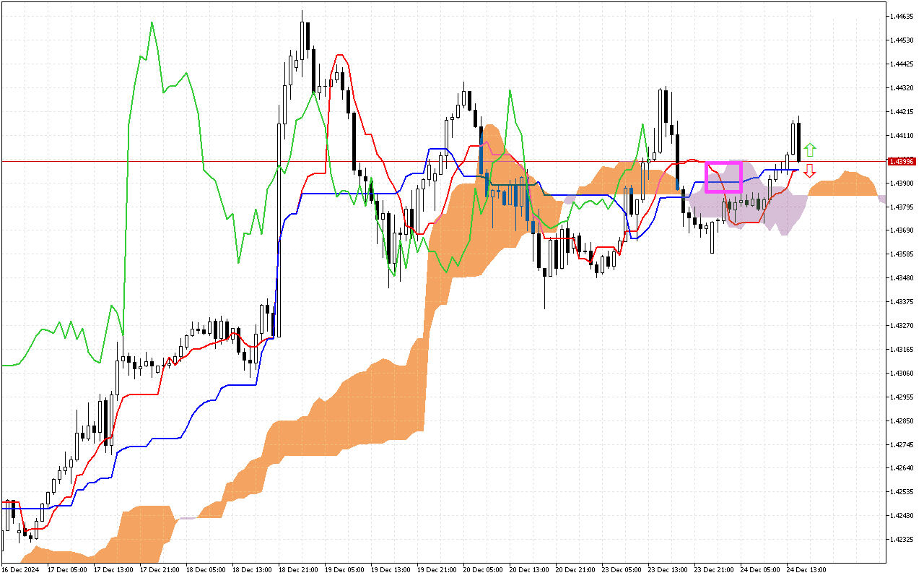Viewport: 924px width, 578px height.
Task: Click the 1.44320 price axis label
Action: click(x=902, y=87)
